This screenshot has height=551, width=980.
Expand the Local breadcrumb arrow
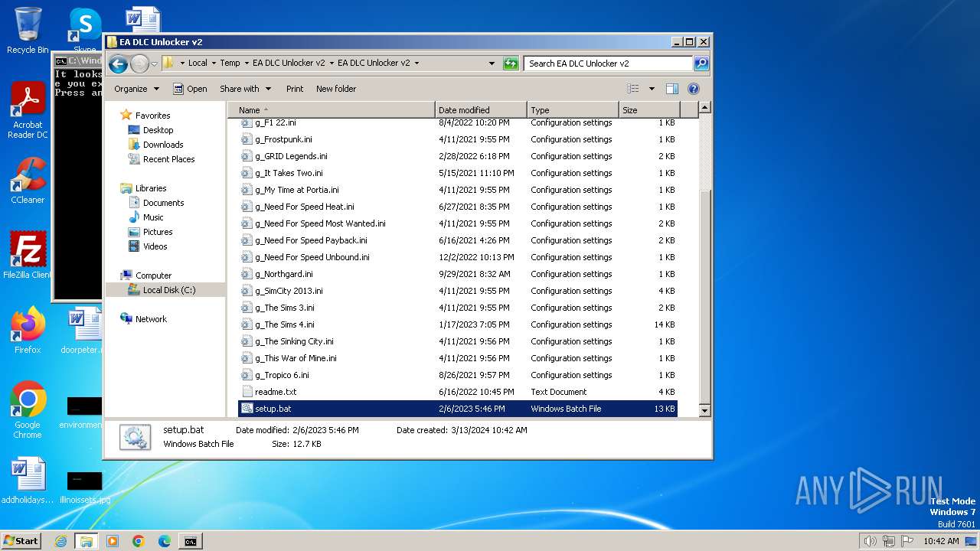(x=214, y=64)
